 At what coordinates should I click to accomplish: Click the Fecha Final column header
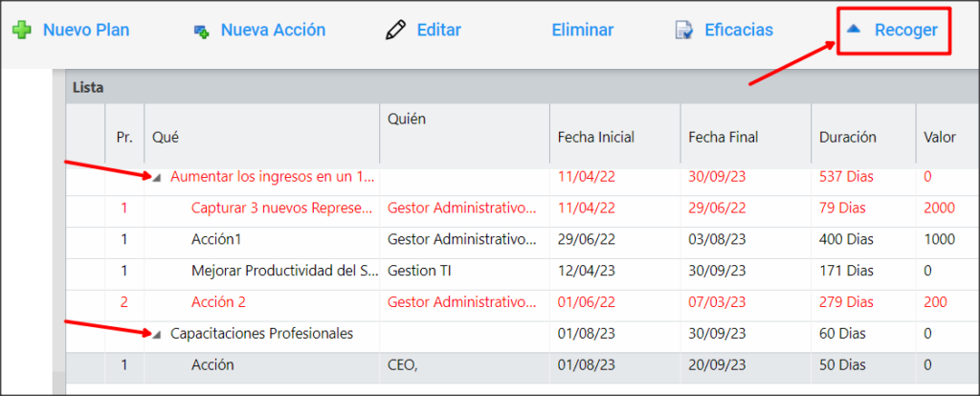click(x=724, y=138)
